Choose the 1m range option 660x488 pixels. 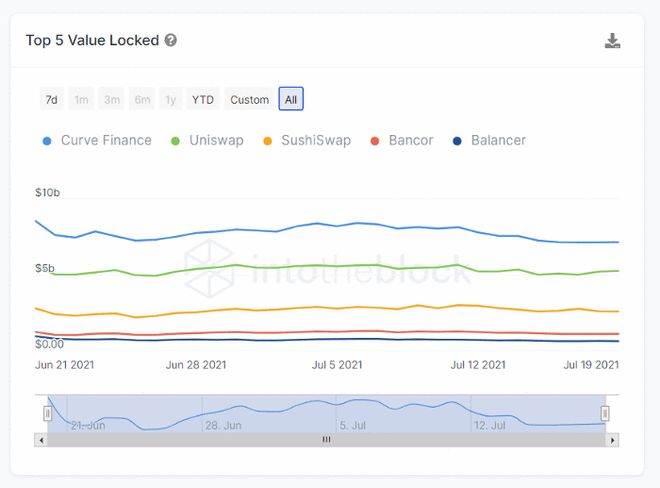[81, 100]
